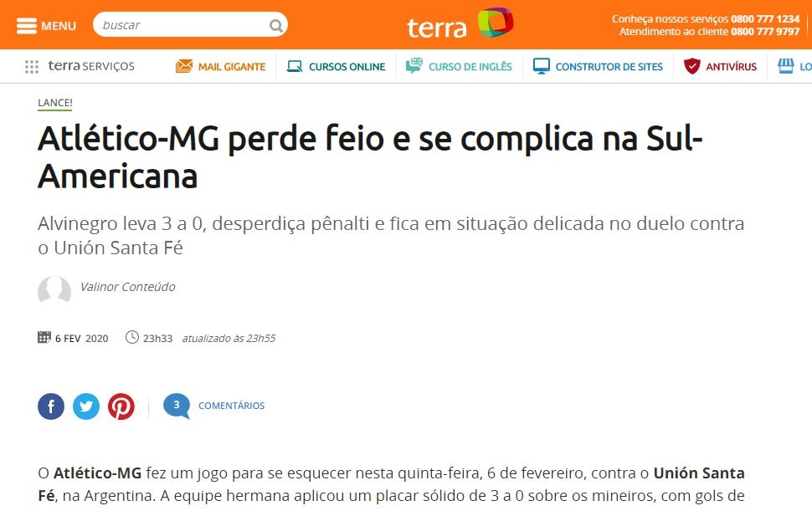Click the COMENTÁRIOS link
The height and width of the screenshot is (511, 812).
pyautogui.click(x=231, y=406)
